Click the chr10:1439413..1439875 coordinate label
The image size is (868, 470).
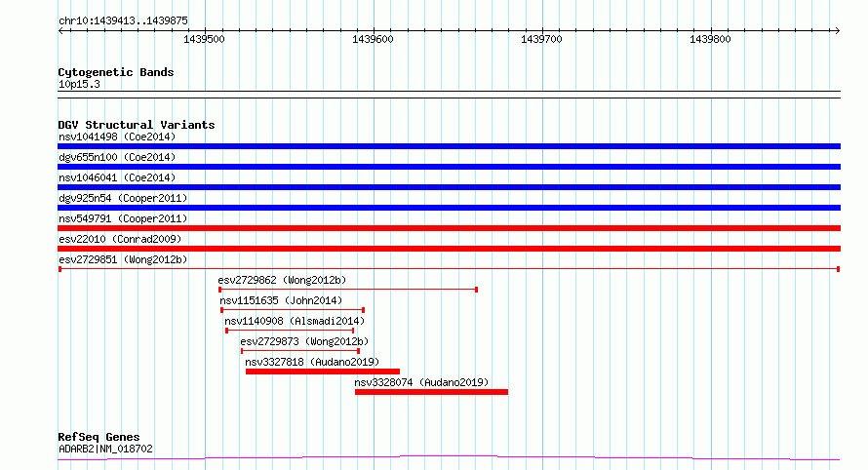pos(123,20)
